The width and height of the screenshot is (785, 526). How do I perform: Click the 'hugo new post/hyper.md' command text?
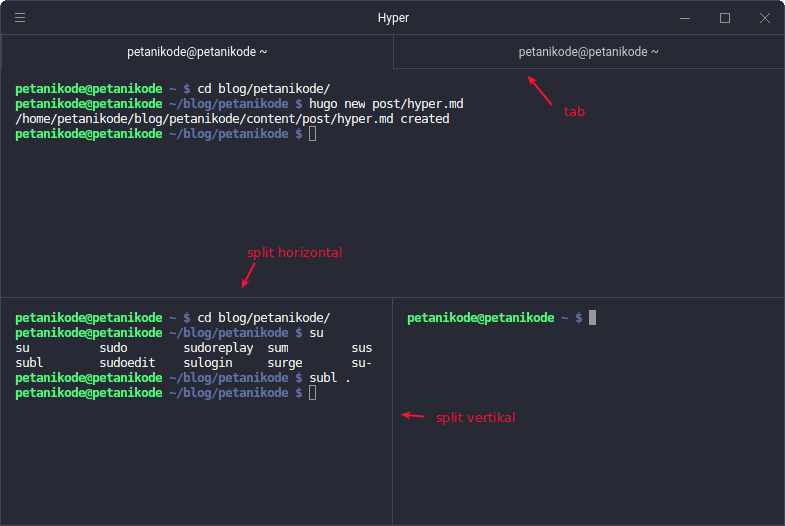(386, 104)
